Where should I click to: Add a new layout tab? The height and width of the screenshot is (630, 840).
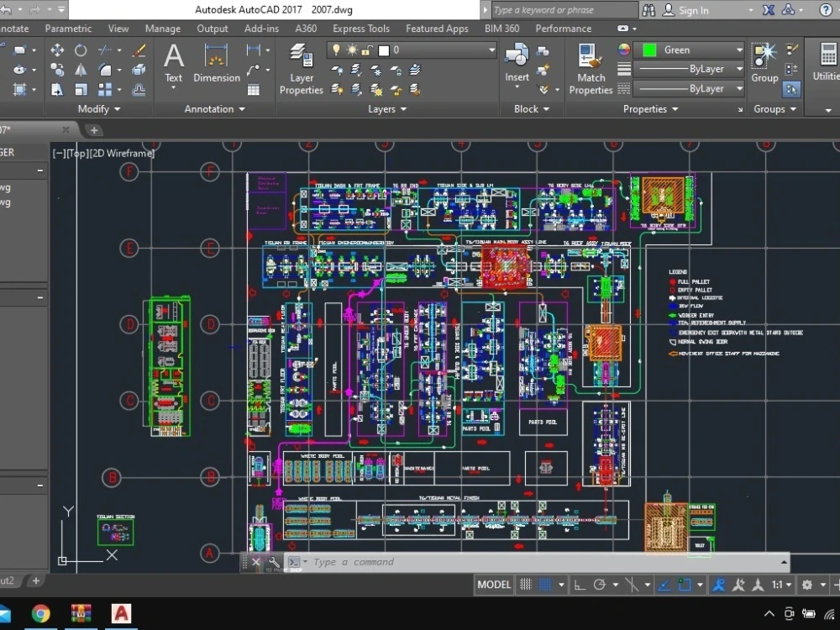(36, 580)
